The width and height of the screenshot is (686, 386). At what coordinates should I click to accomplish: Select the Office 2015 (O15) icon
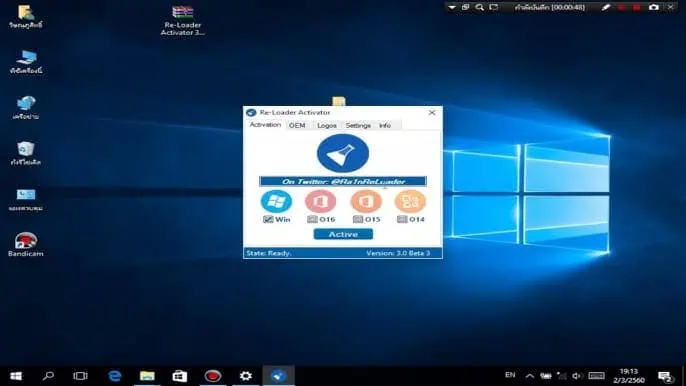point(366,201)
